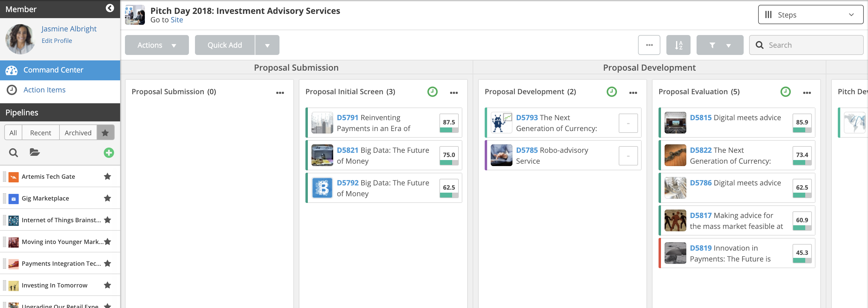Image resolution: width=868 pixels, height=308 pixels.
Task: Select the Archived pipelines tab
Action: [x=78, y=133]
